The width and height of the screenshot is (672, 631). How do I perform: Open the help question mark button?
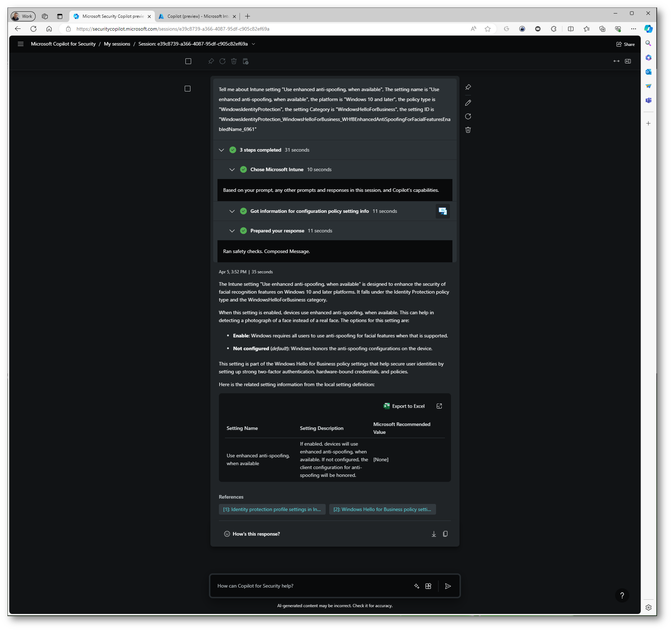pos(622,595)
